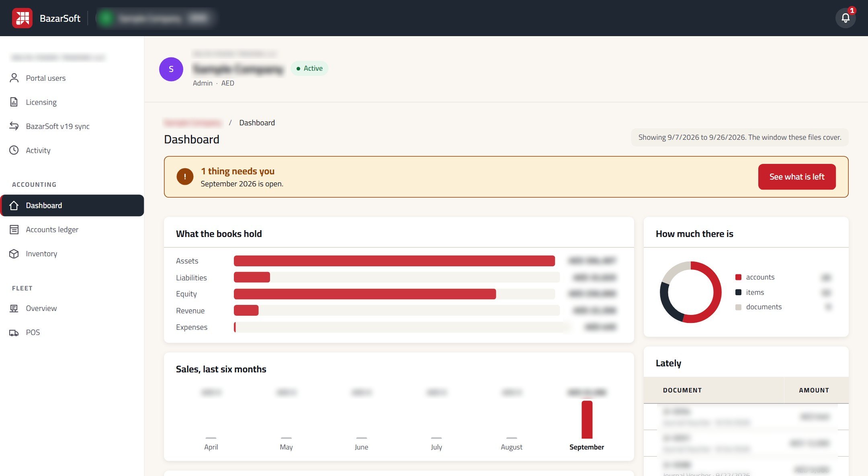The image size is (868, 476).
Task: Click the blurred company breadcrumb link
Action: click(x=192, y=123)
